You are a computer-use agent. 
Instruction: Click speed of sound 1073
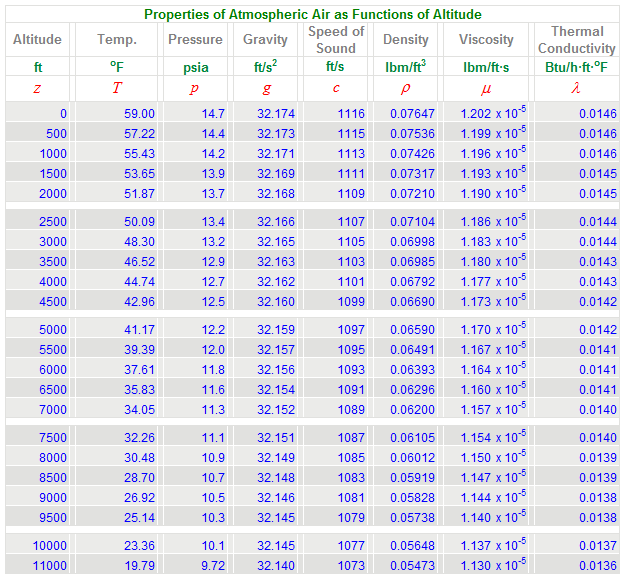click(x=351, y=565)
